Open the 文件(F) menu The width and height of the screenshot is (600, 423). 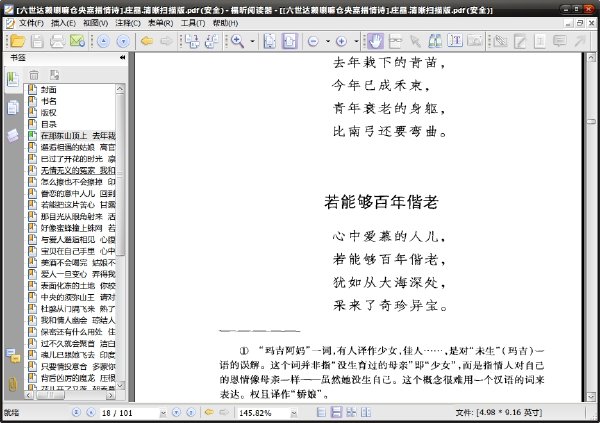(31, 23)
